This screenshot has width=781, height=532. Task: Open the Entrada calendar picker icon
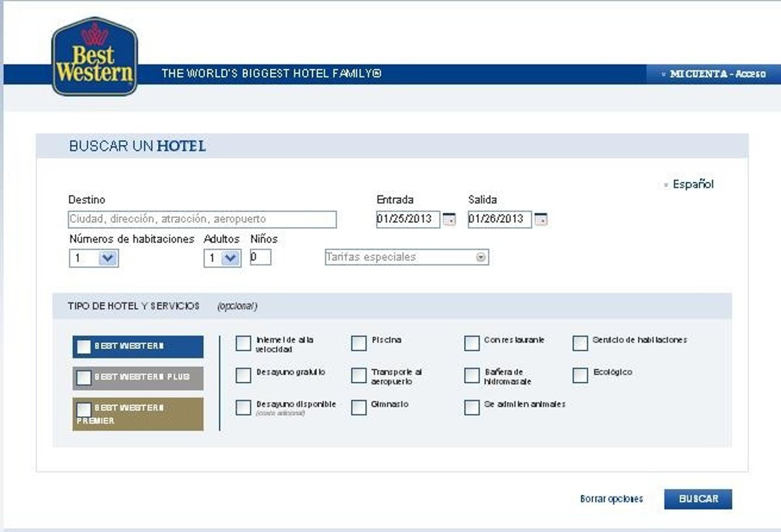pos(449,220)
